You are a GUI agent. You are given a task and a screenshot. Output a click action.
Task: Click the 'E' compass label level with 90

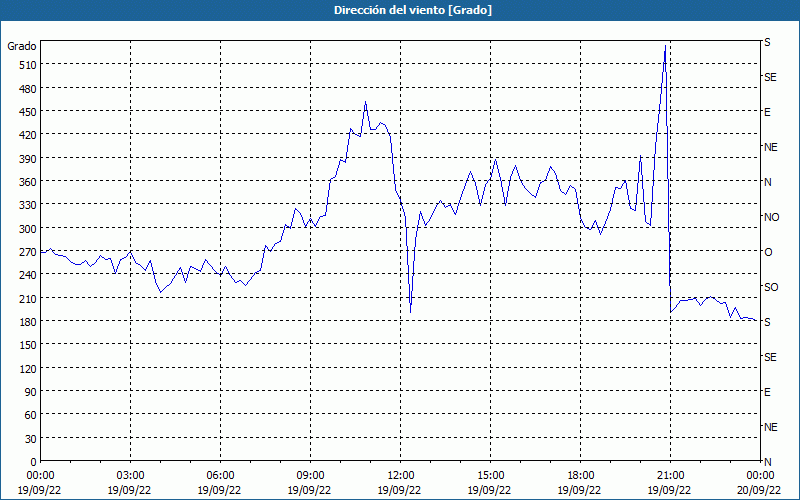767,392
